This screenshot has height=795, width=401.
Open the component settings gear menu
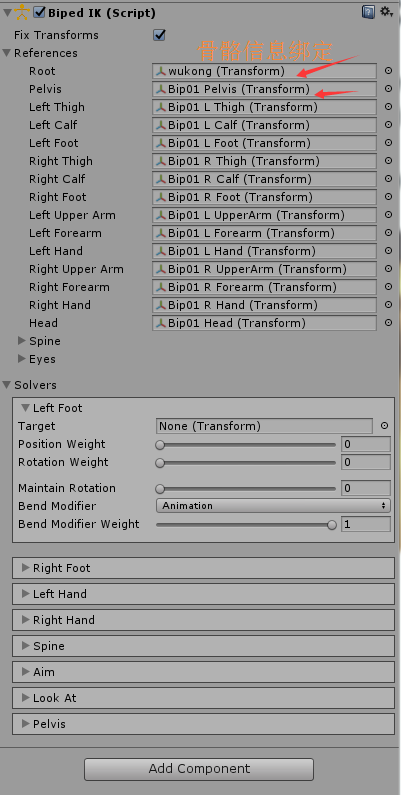click(387, 12)
